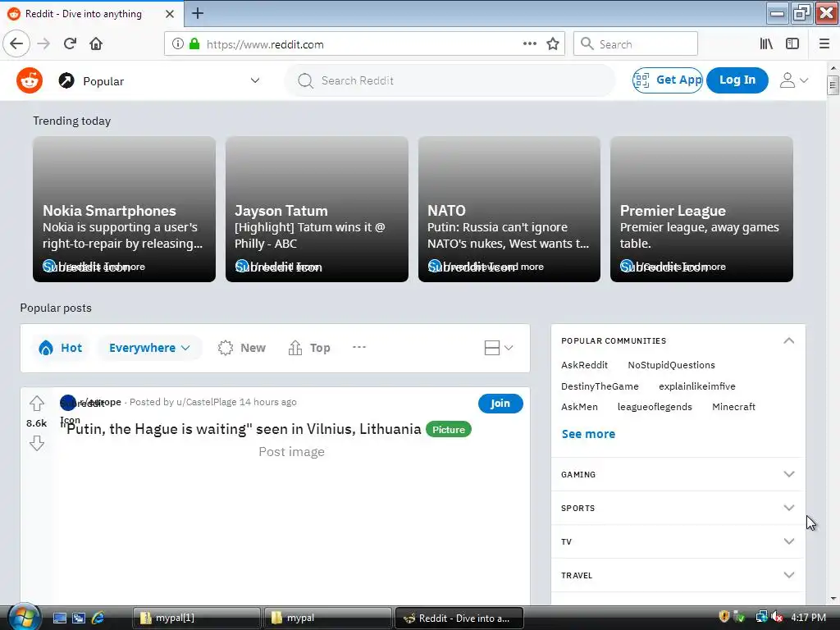Launch Internet Explorer from quick launch

click(98, 618)
